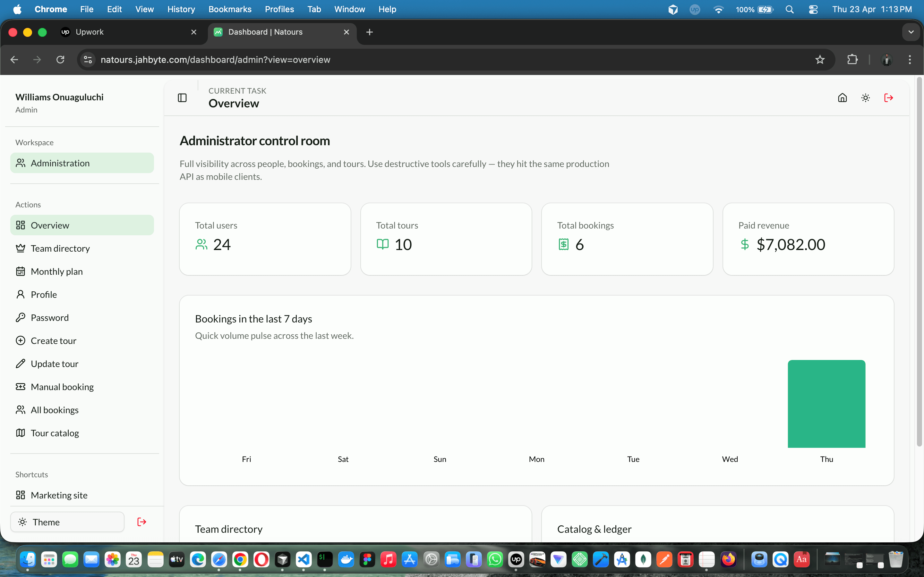924x577 pixels.
Task: Open Spotlight search from the menu bar
Action: click(790, 9)
